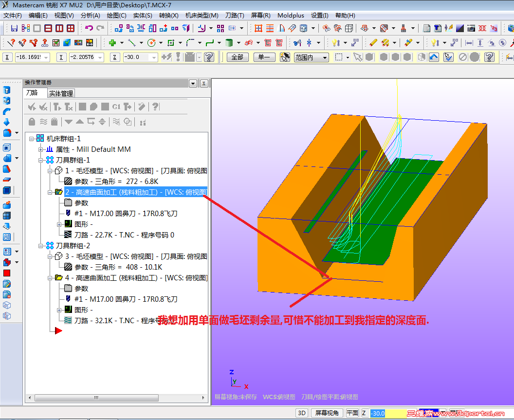Screen dimensions: 514x420
Task: Move insert arrow down one item
Action: coord(69,122)
